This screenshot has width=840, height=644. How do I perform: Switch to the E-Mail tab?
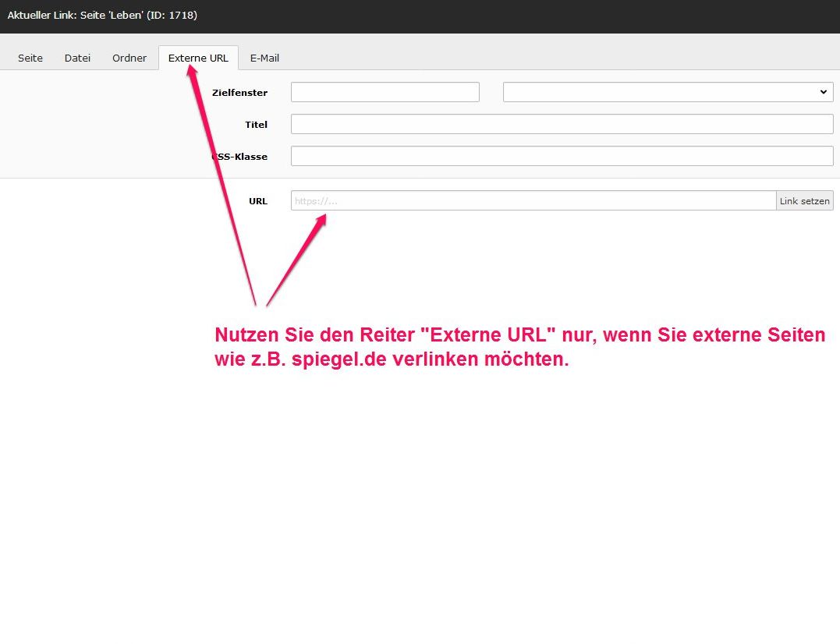pyautogui.click(x=264, y=58)
